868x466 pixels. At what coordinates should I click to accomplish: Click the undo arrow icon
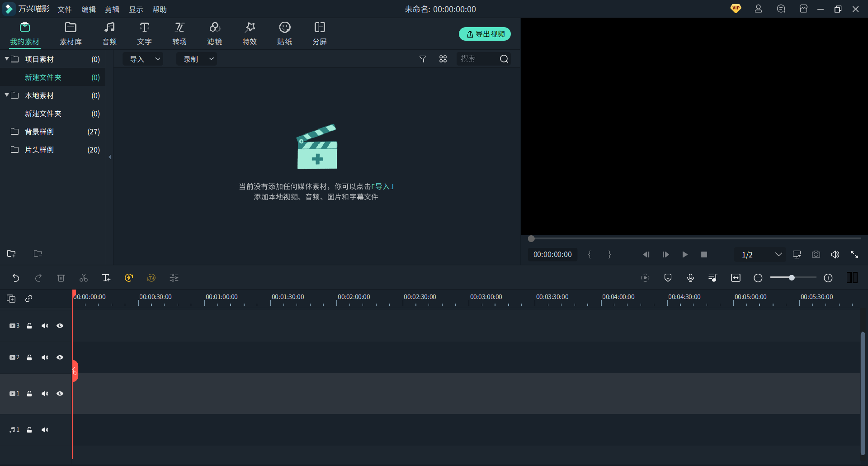pyautogui.click(x=16, y=278)
